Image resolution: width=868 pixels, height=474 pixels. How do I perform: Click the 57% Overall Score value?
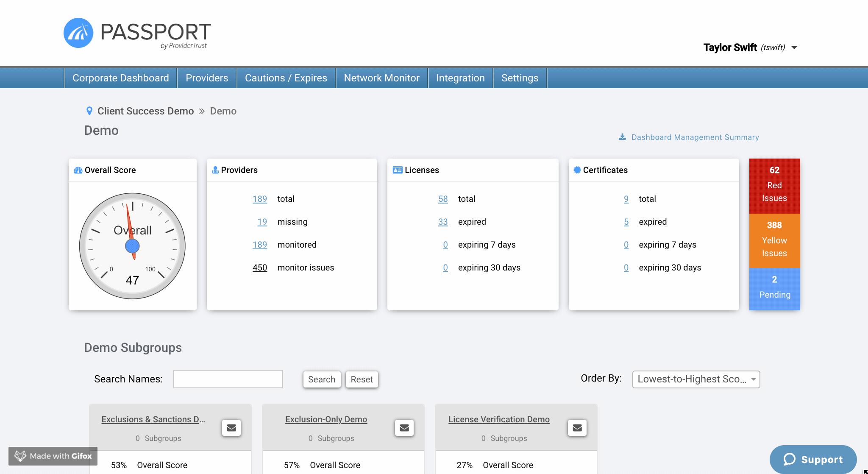click(292, 465)
